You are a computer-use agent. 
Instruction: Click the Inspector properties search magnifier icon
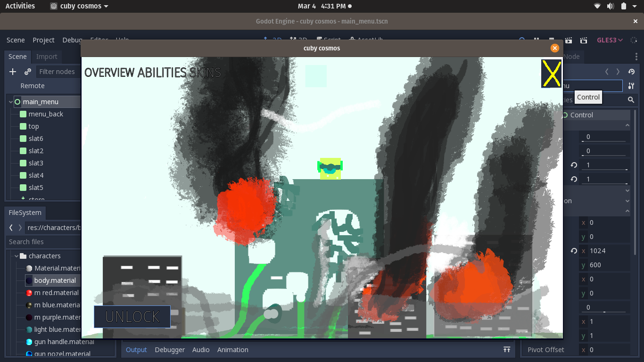(x=631, y=100)
